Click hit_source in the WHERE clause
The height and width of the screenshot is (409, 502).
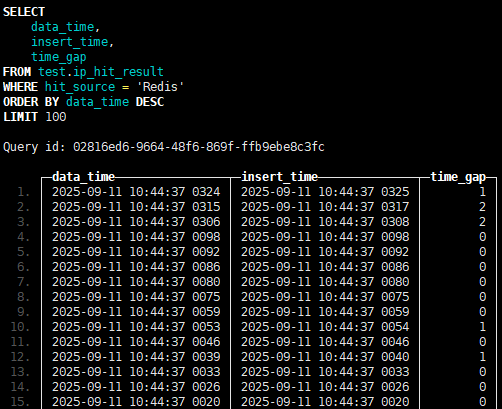80,87
